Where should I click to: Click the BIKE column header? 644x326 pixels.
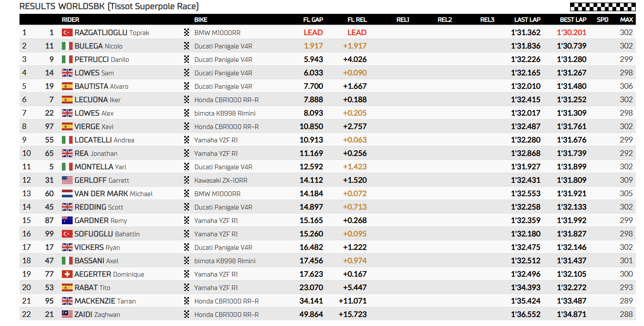pyautogui.click(x=201, y=19)
